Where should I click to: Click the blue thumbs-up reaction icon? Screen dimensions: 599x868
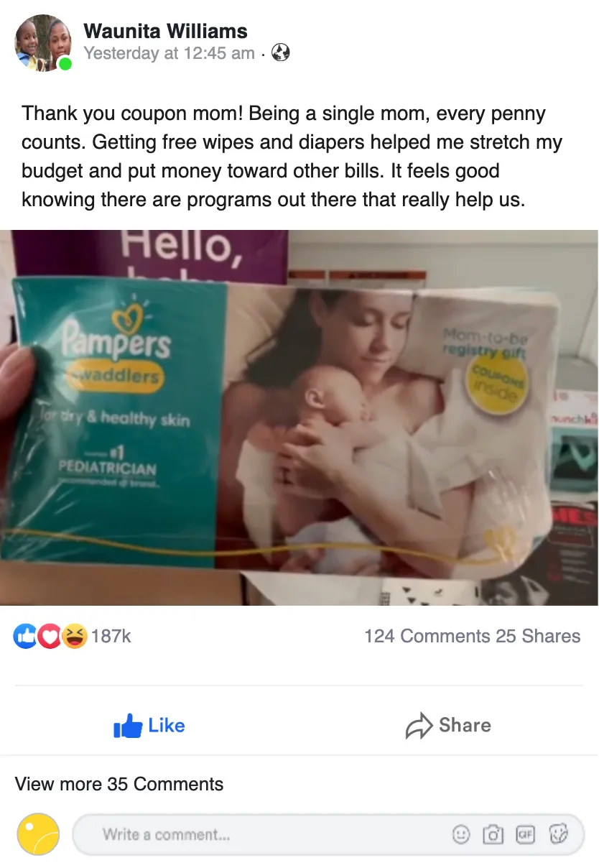coord(26,636)
